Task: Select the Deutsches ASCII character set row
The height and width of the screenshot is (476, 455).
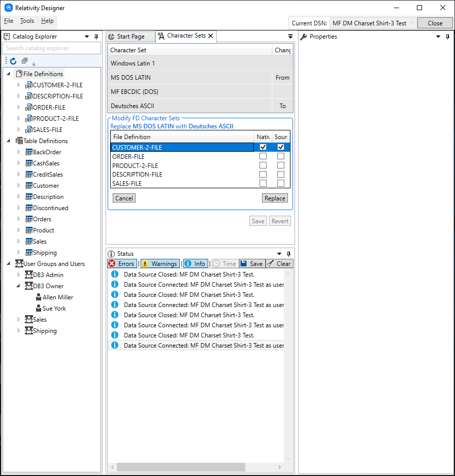Action: point(201,106)
